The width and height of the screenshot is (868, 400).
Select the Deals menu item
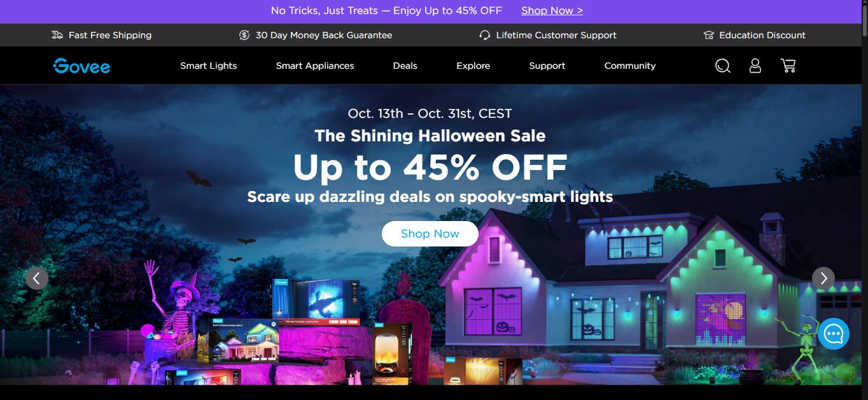pos(405,66)
